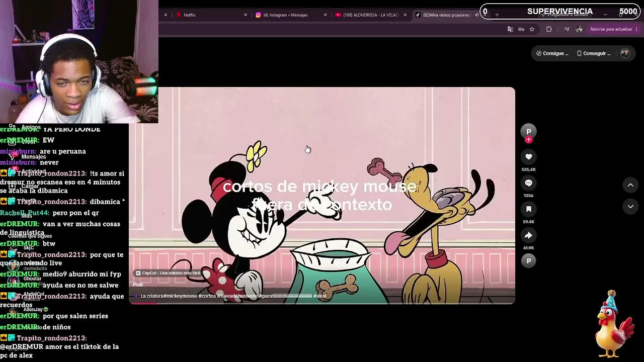Open the CapCut 'Una edición más fácil' link
Viewport: 644px width, 362px height.
[168, 273]
